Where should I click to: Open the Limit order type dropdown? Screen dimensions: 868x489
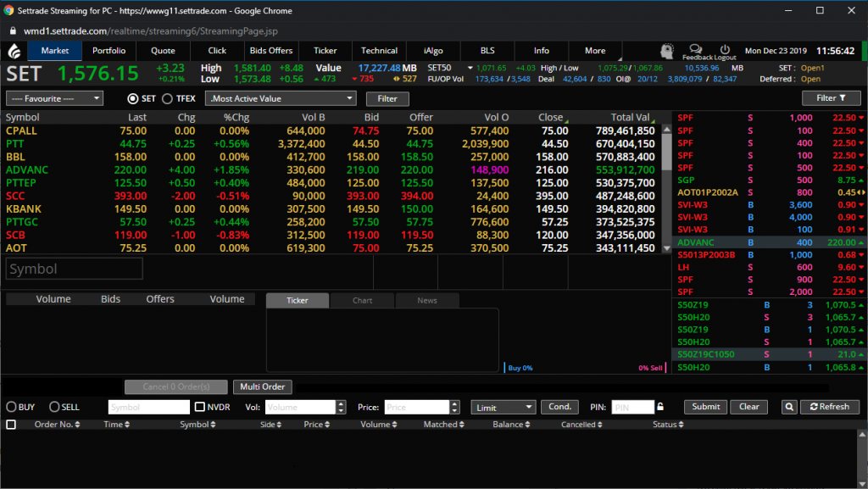coord(504,407)
